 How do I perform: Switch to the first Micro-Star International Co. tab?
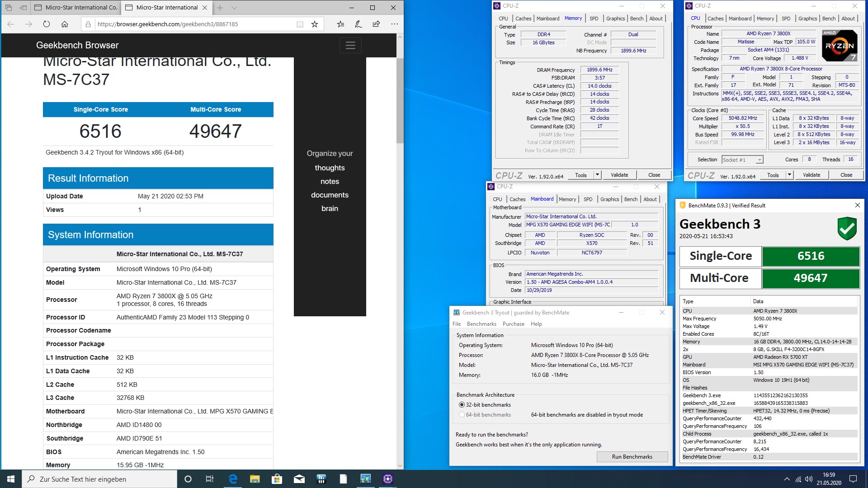75,8
